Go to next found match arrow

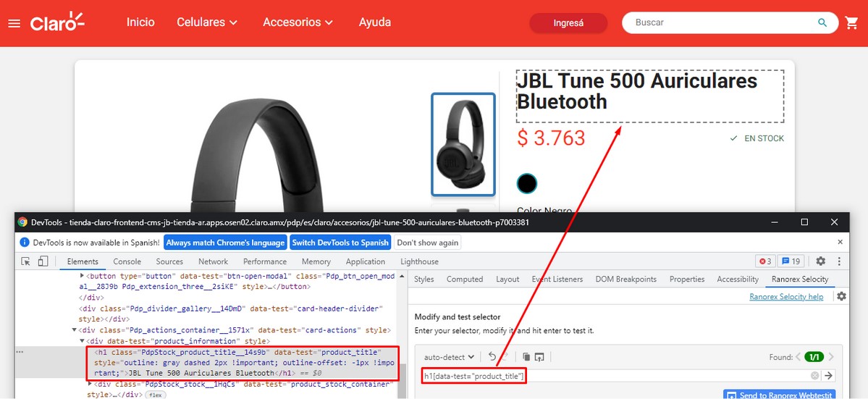coord(831,357)
